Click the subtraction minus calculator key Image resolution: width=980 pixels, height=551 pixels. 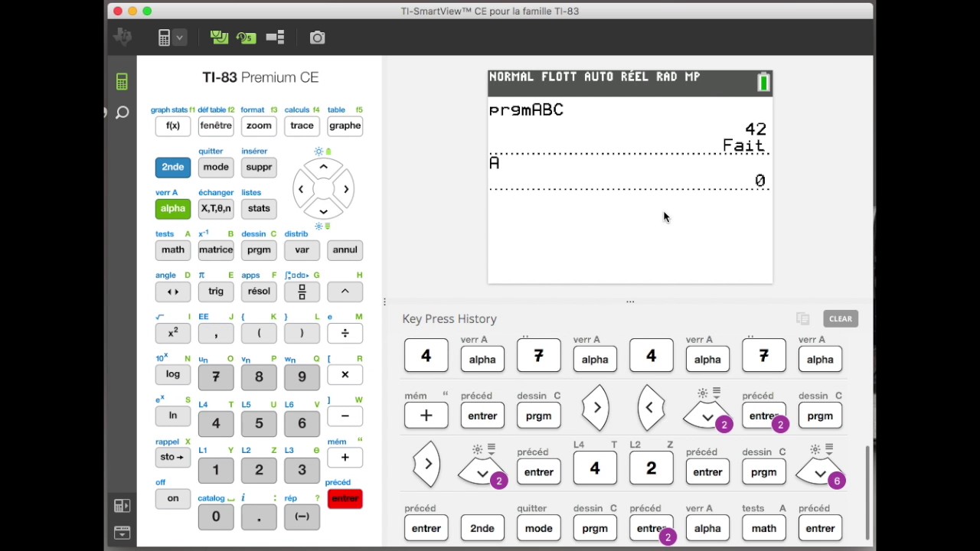[x=345, y=416]
